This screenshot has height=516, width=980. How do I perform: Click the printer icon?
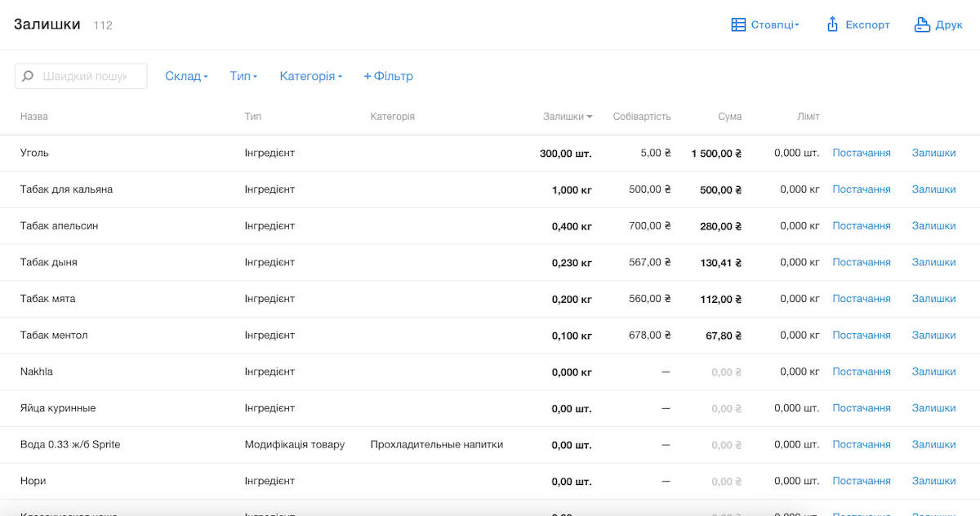click(x=922, y=25)
